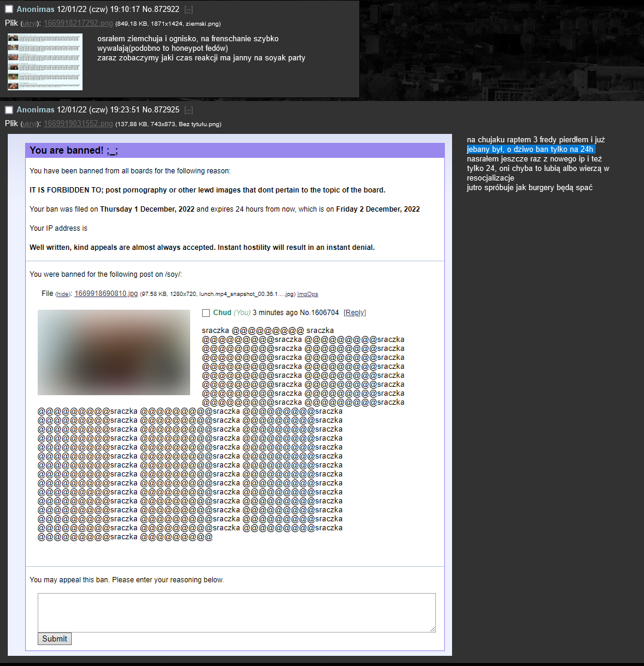
Task: Click the [Reply] link on Chud's post
Action: click(355, 313)
